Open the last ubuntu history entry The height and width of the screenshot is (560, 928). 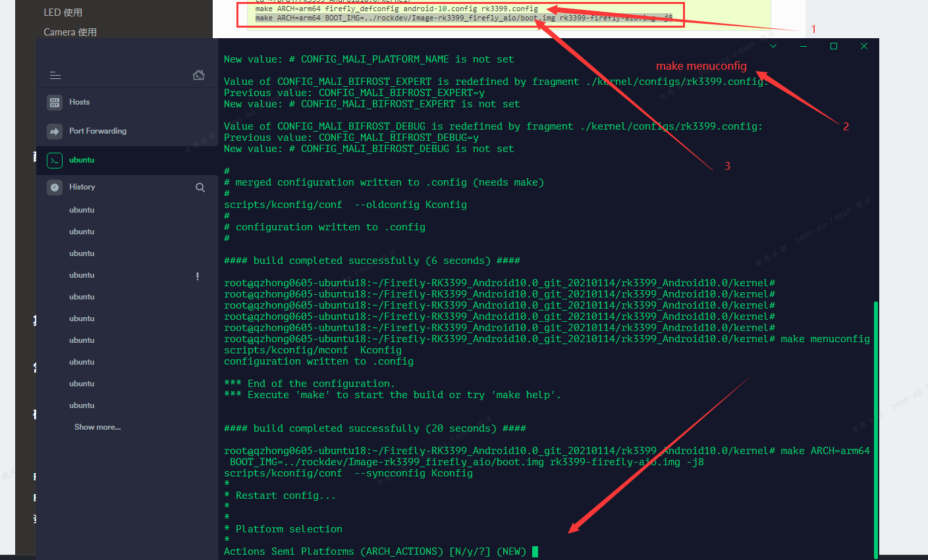[x=82, y=405]
